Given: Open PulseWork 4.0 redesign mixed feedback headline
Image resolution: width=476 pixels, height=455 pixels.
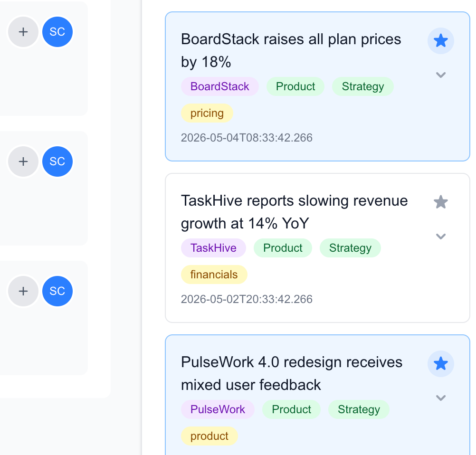Looking at the screenshot, I should (x=291, y=373).
